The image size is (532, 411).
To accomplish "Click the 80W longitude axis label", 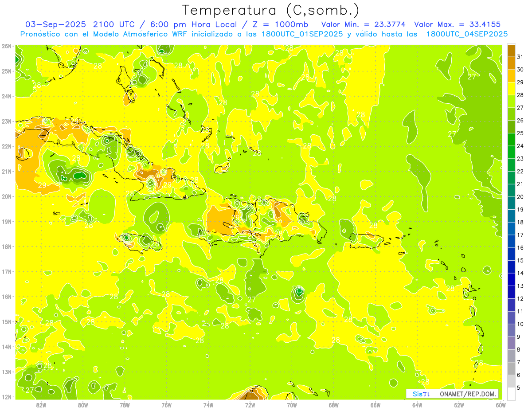I will tap(83, 405).
